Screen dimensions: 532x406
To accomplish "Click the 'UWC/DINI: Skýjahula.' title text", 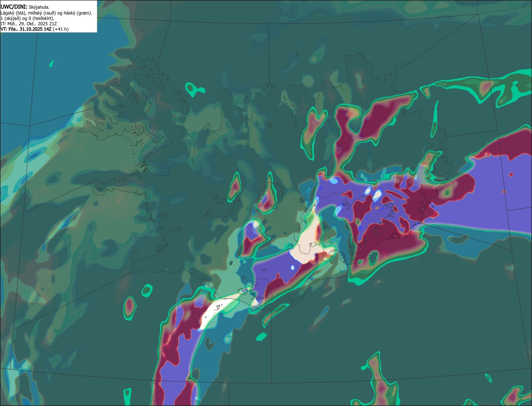I will click(25, 7).
